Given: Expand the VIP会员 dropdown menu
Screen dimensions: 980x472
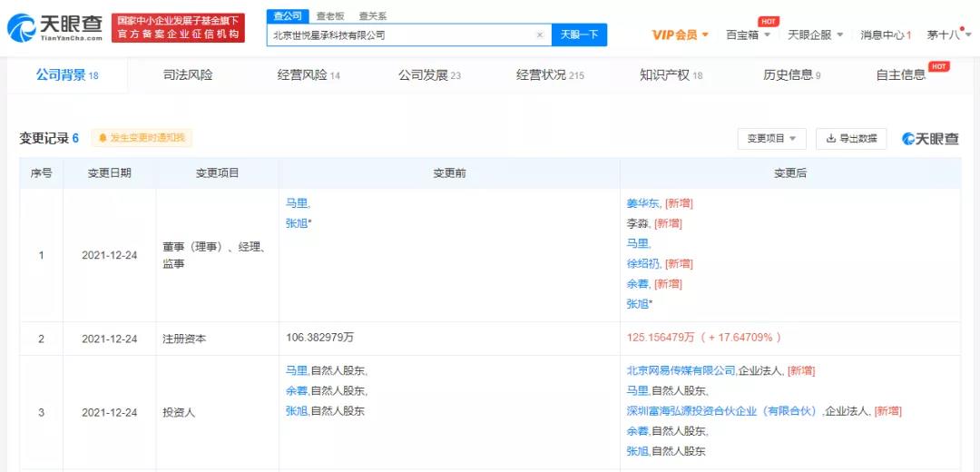Looking at the screenshot, I should (x=681, y=35).
